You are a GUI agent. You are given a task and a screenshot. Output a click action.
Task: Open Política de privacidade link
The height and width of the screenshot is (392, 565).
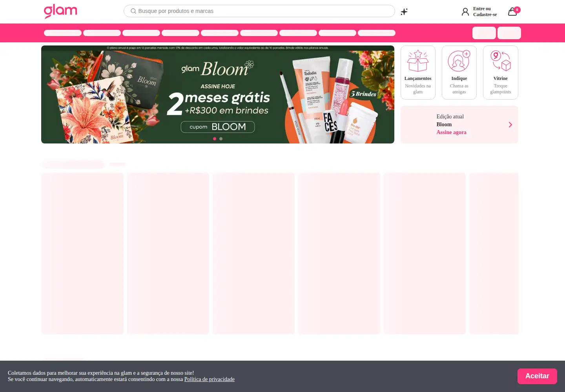coord(210,379)
